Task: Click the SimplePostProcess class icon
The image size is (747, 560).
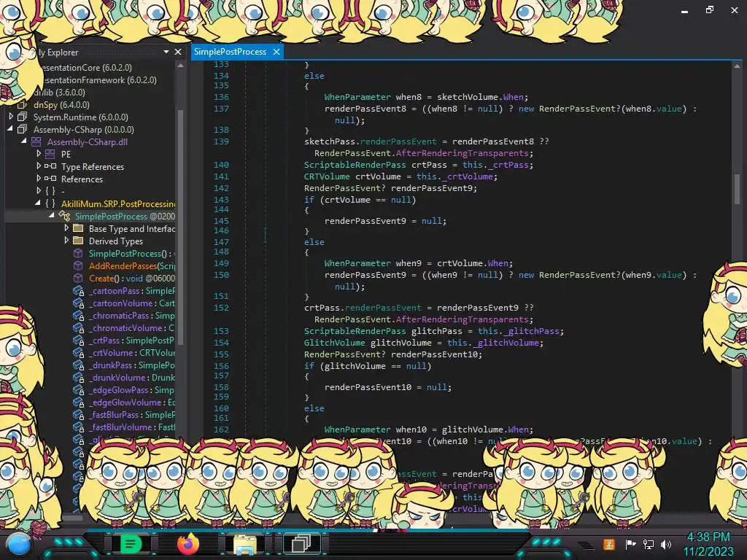Action: pos(64,216)
